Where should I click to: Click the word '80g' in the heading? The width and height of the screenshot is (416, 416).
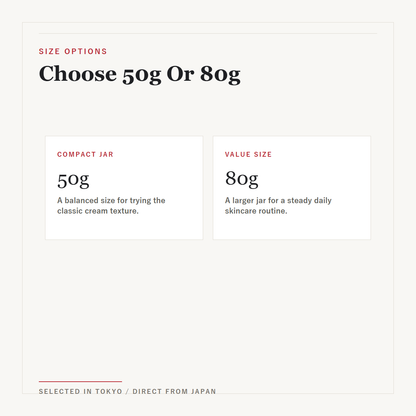(x=220, y=75)
